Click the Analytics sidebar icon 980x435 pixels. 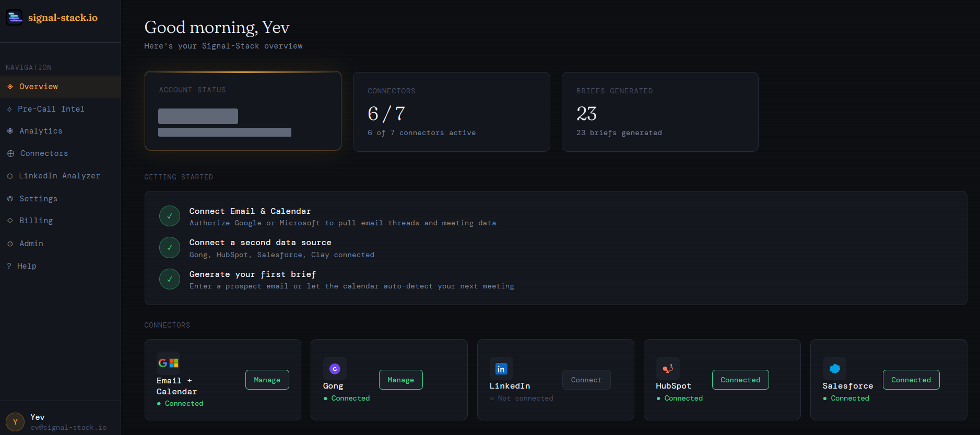[10, 131]
